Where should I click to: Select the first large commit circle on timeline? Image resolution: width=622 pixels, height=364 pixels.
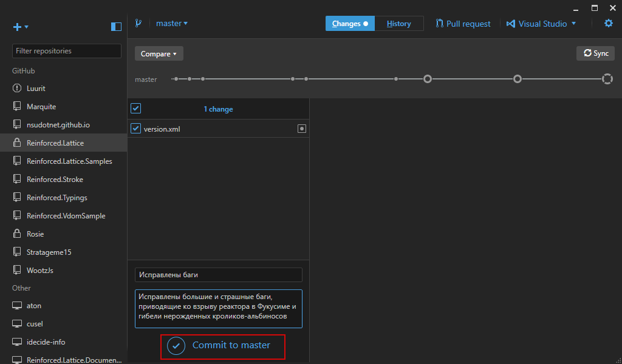[x=427, y=79]
